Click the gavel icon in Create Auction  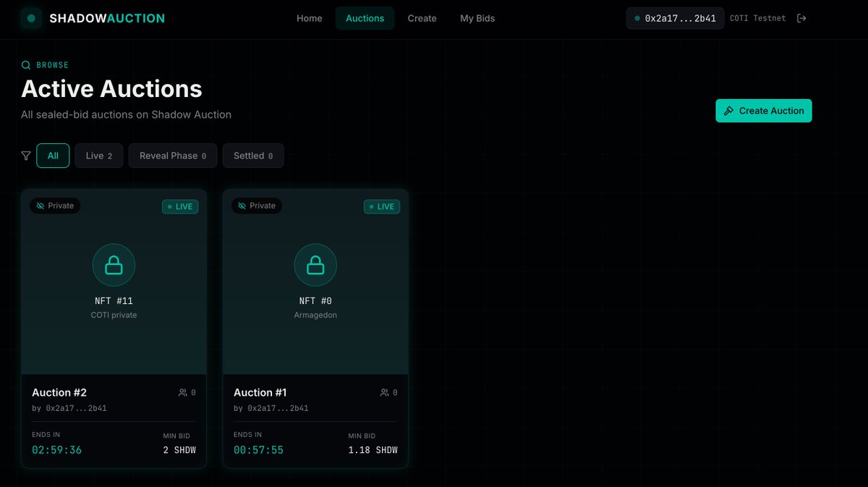point(729,111)
